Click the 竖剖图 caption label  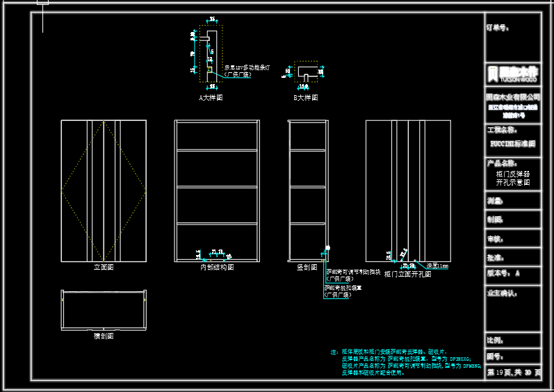click(307, 267)
